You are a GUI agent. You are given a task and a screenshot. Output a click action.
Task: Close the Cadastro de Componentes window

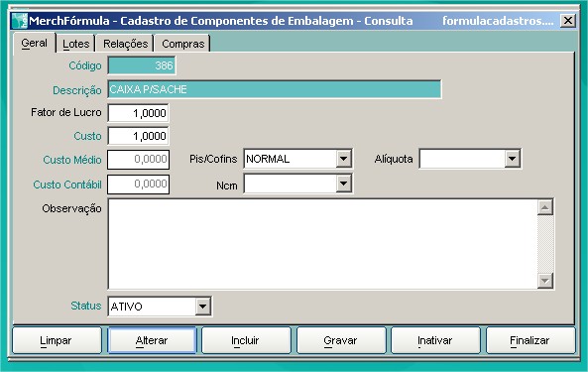[568, 20]
